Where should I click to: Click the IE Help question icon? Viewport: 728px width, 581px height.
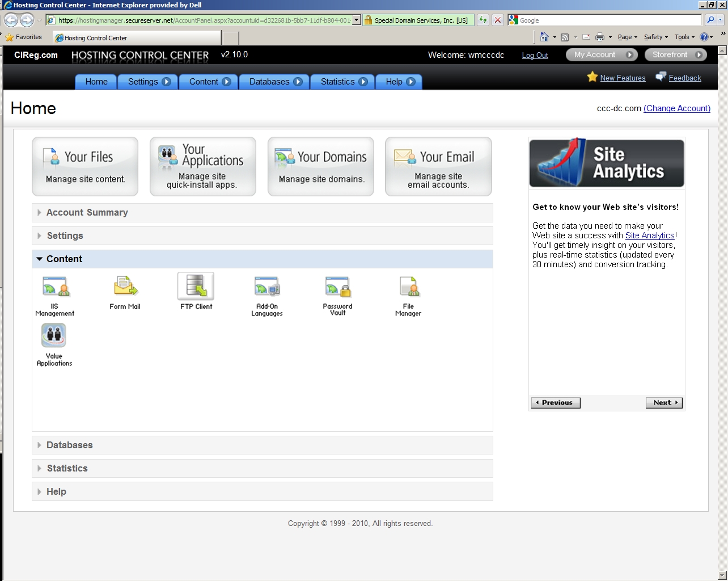[x=704, y=37]
